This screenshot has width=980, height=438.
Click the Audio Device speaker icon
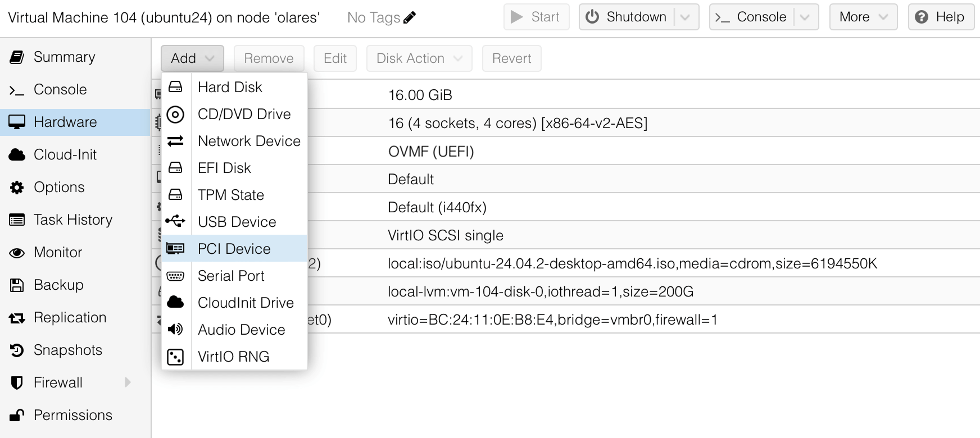point(175,330)
